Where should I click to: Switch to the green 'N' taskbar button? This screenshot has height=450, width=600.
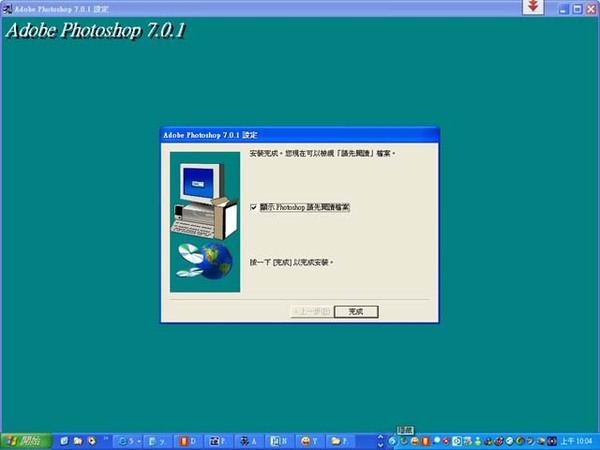pyautogui.click(x=280, y=441)
